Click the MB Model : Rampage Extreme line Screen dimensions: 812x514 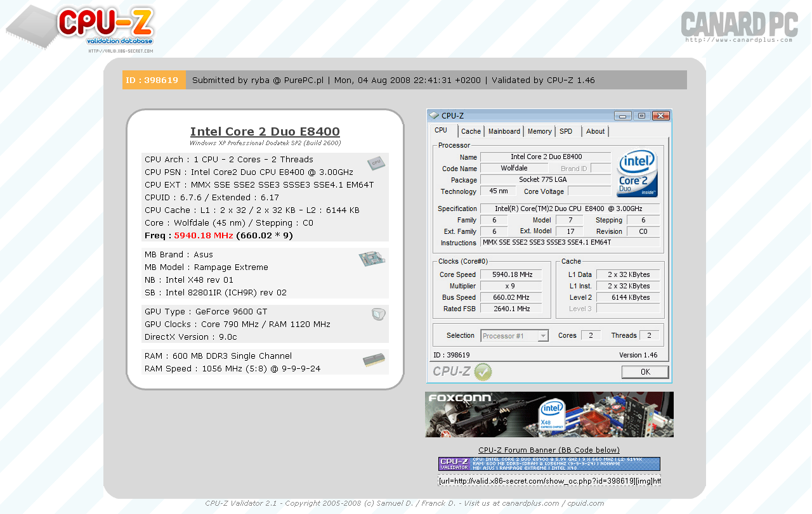(x=206, y=267)
